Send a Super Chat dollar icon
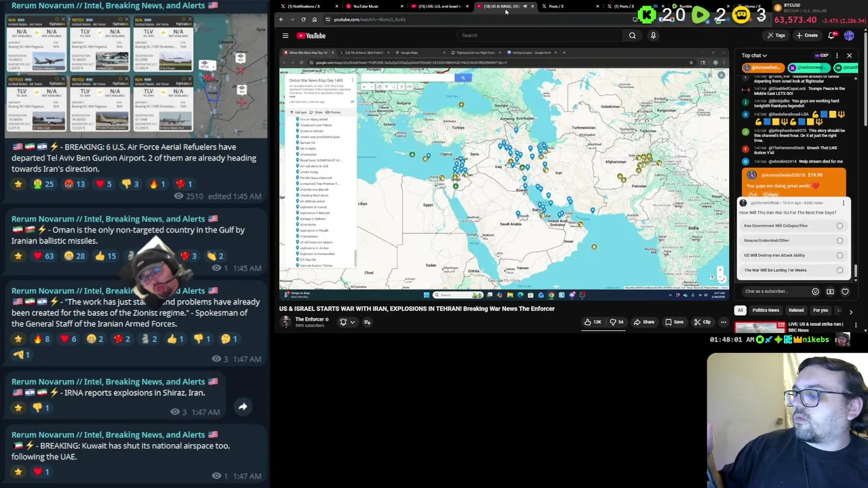Image resolution: width=868 pixels, height=488 pixels. point(830,291)
